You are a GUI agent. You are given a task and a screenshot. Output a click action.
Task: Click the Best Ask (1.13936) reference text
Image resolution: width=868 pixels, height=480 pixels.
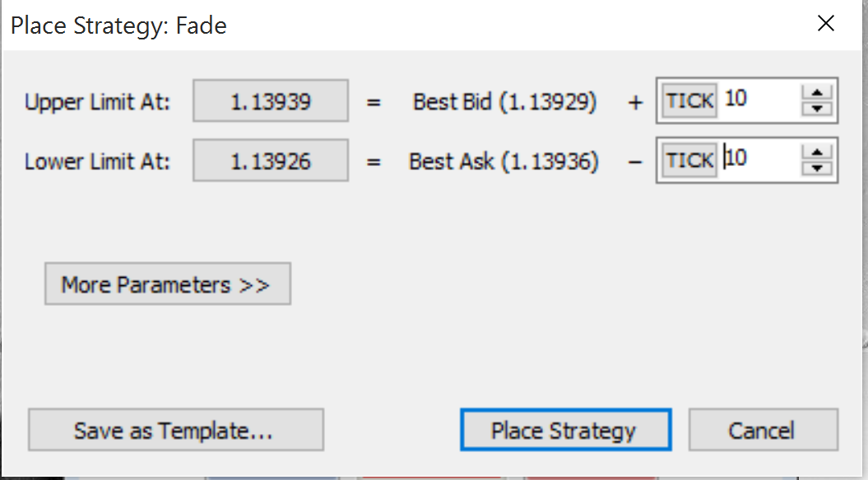click(x=504, y=161)
